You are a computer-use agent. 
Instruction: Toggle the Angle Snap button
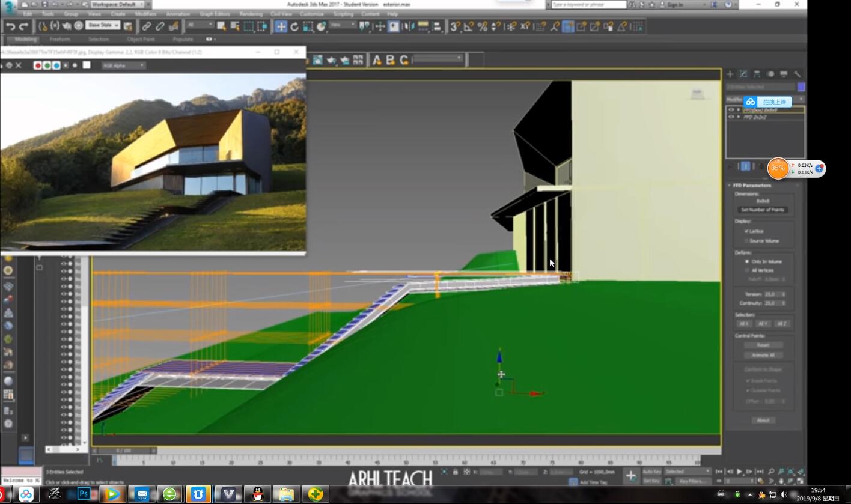click(469, 26)
